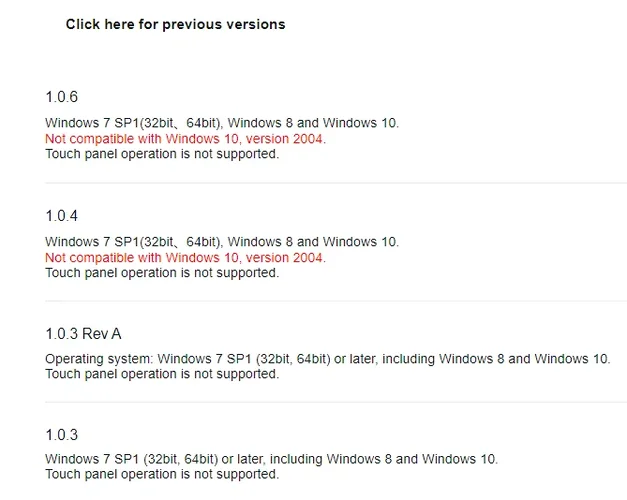The width and height of the screenshot is (627, 500).
Task: Click the touch panel note under 1.0.6
Action: click(x=162, y=154)
